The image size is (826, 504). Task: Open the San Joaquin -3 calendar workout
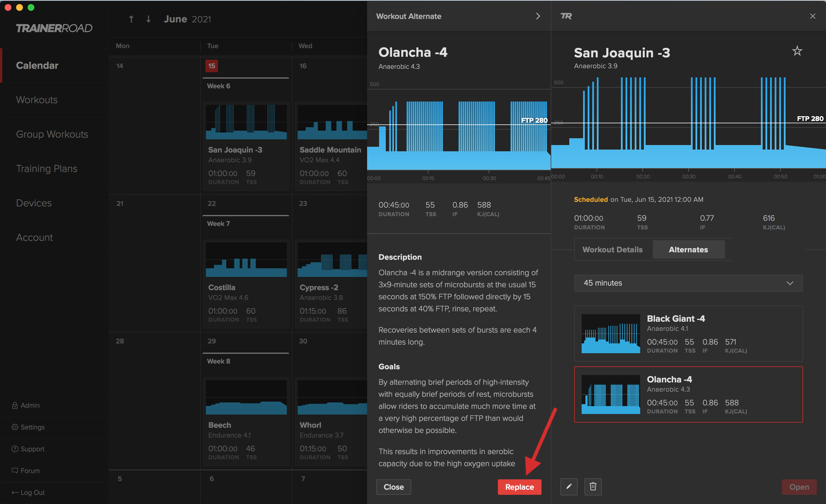coord(246,146)
